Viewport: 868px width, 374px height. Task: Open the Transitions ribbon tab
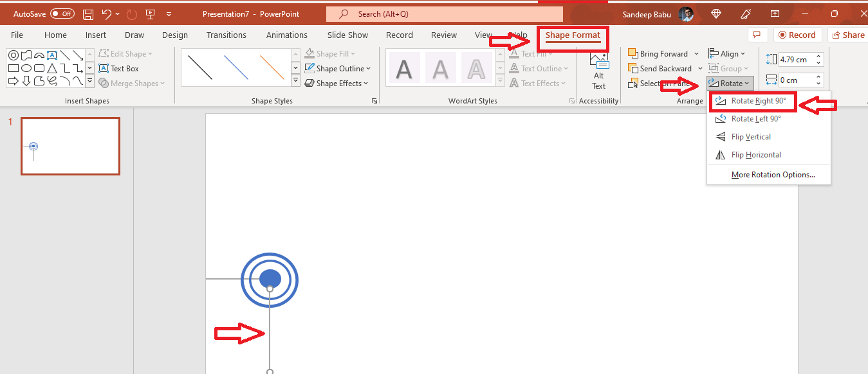pos(226,35)
